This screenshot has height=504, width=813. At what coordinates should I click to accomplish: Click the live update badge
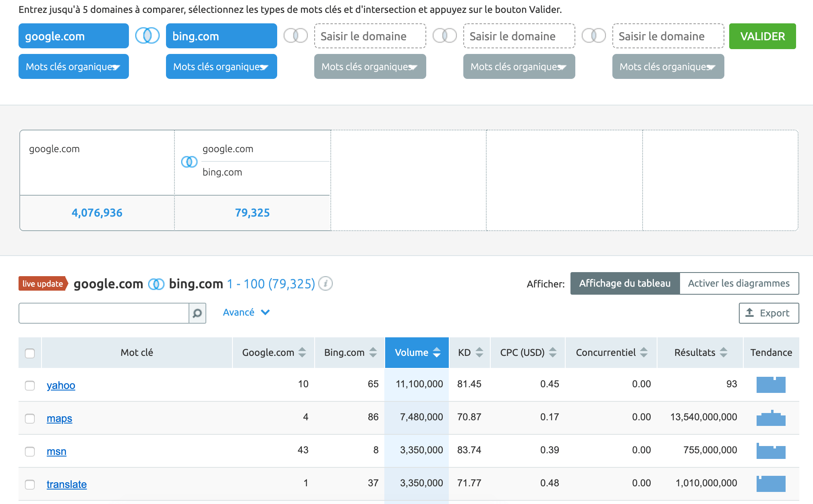(42, 283)
